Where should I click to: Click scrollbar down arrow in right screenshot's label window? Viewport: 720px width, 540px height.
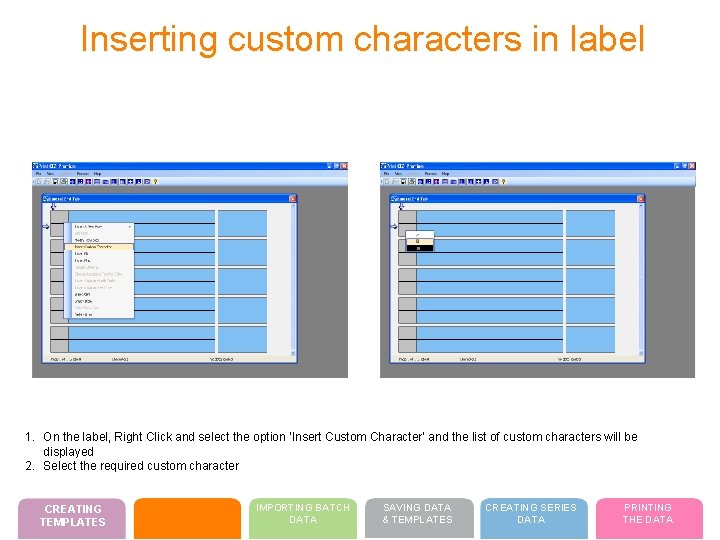pyautogui.click(x=641, y=354)
